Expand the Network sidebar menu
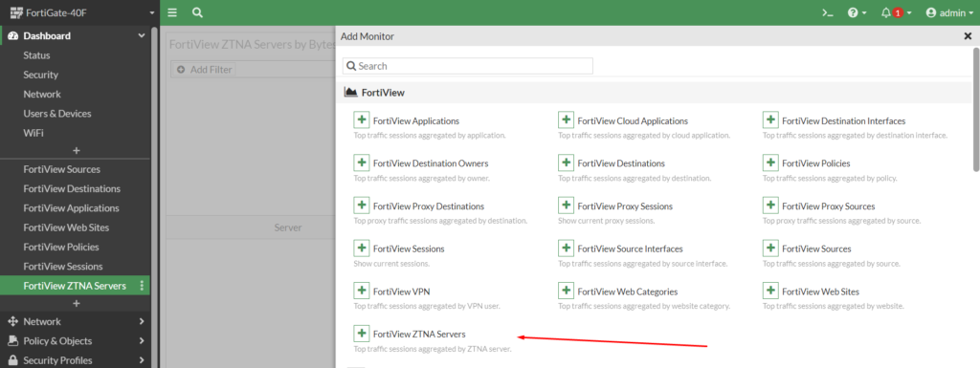Viewport: 980px width, 368px height. pyautogui.click(x=75, y=321)
